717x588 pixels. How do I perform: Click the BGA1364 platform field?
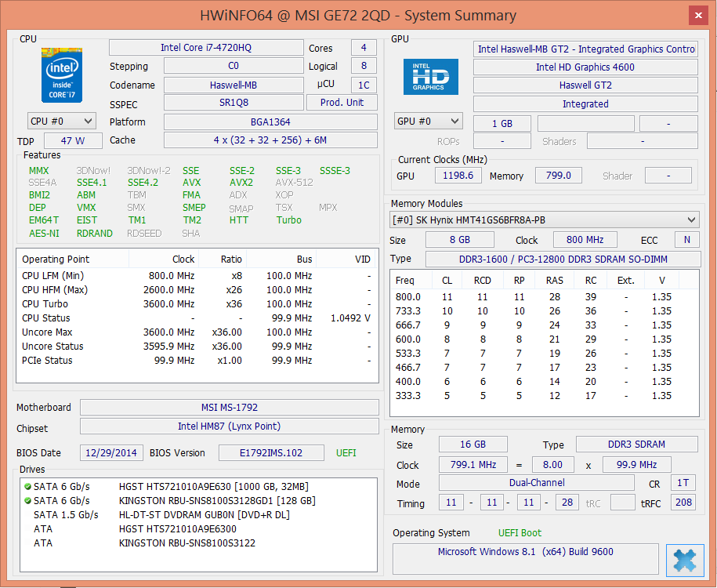click(x=270, y=122)
